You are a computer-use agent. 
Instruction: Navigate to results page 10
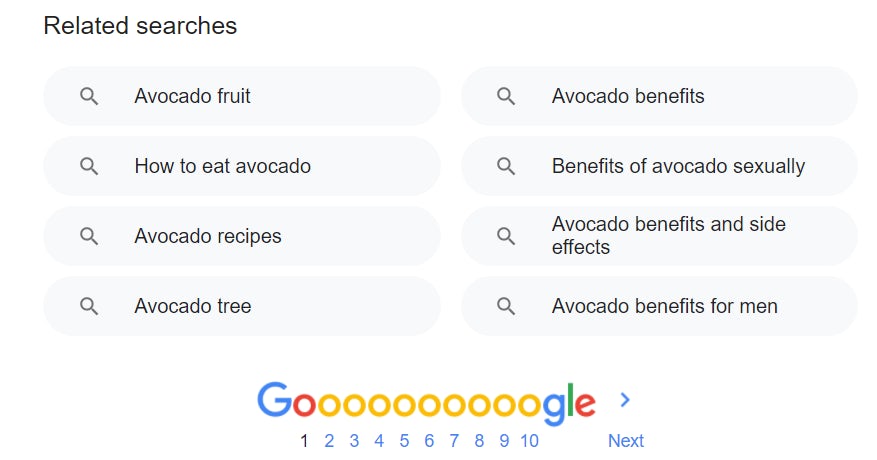(x=529, y=441)
